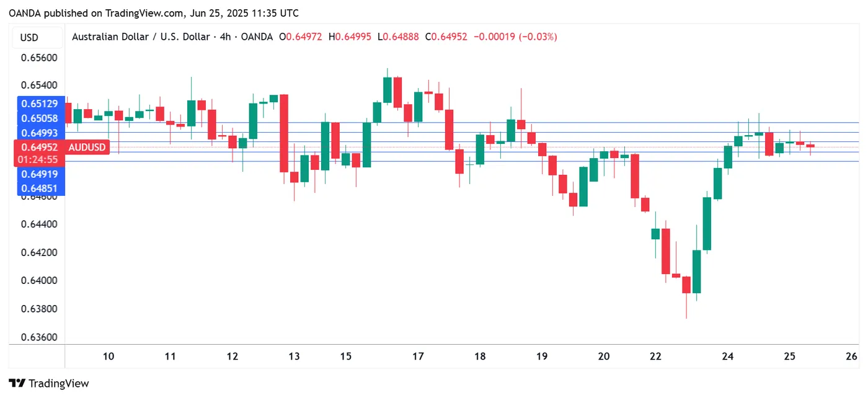Click date 26 on the time axis
This screenshot has width=868, height=398.
[x=851, y=356]
